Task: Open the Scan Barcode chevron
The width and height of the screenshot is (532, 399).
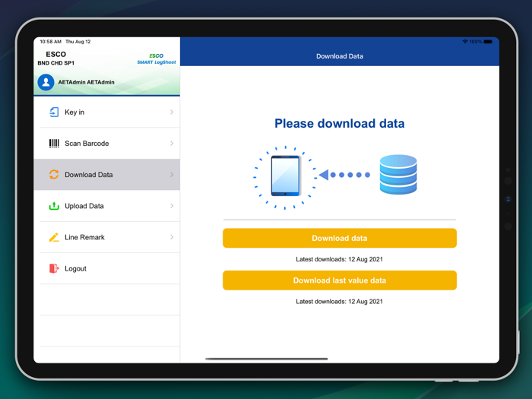Action: (x=172, y=143)
